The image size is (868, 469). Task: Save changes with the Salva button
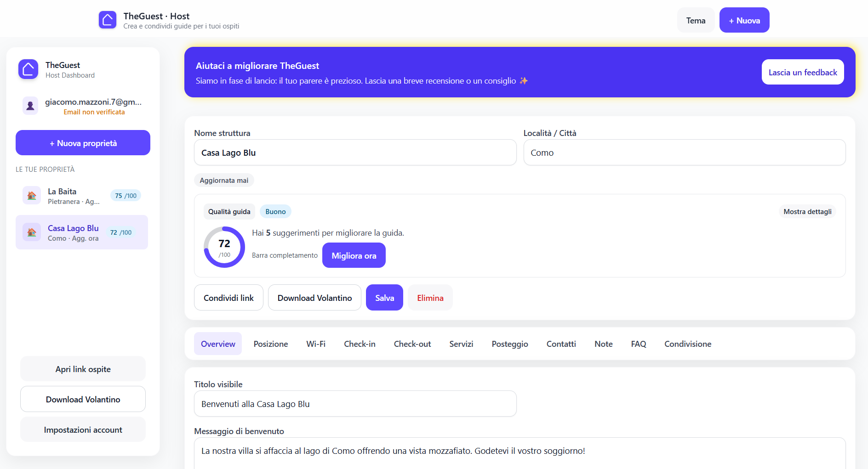(384, 297)
